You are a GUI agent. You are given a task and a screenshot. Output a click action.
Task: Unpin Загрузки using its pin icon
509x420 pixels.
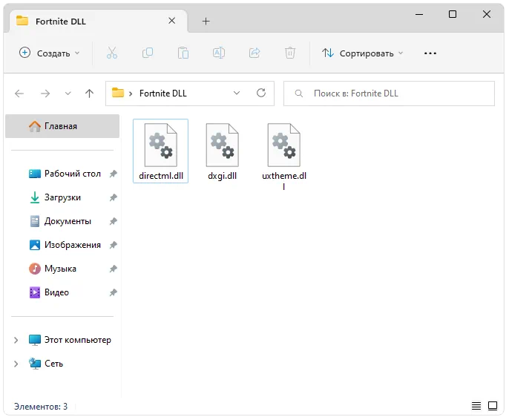pyautogui.click(x=113, y=197)
